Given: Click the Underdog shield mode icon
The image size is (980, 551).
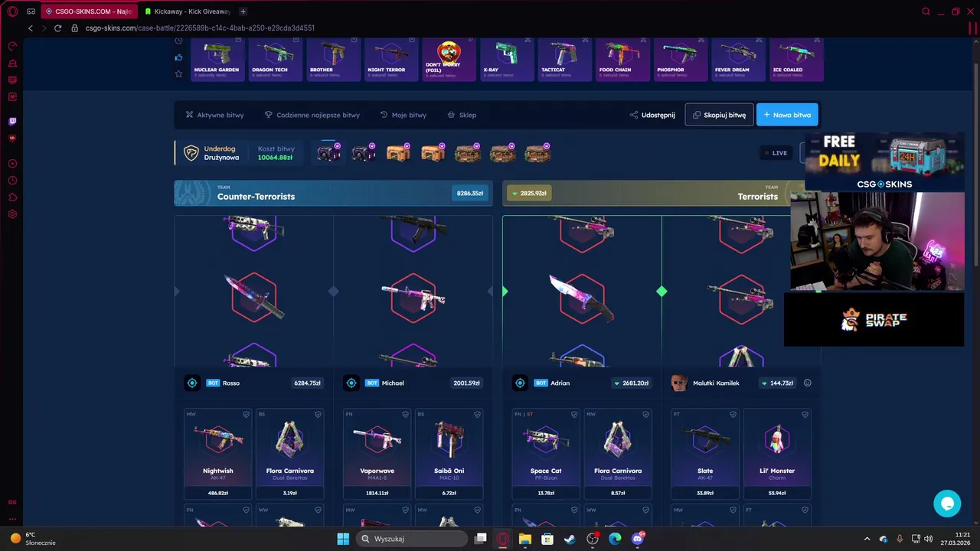Looking at the screenshot, I should (x=191, y=153).
